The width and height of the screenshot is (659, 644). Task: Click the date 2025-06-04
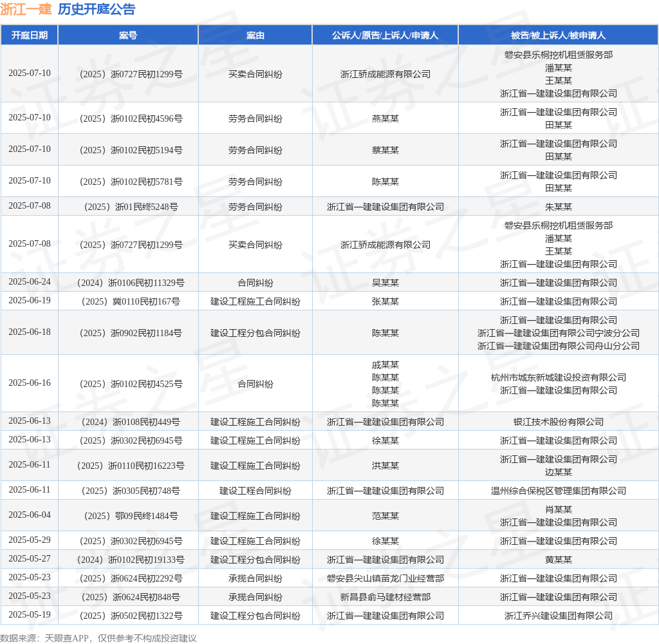point(30,515)
